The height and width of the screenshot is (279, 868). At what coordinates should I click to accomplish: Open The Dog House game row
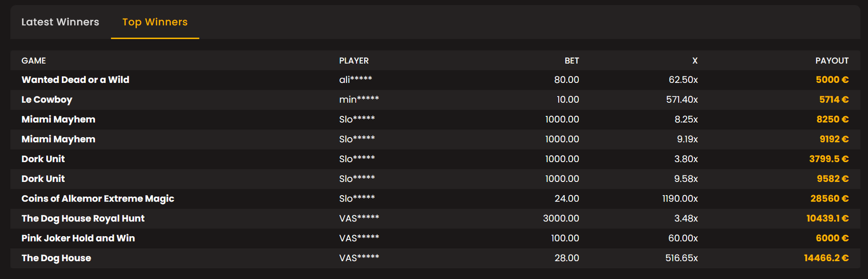(56, 258)
